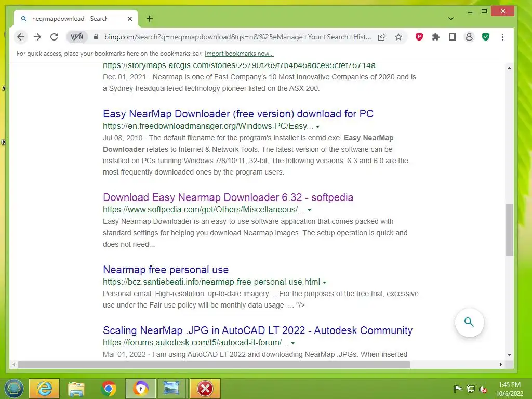Screen dimensions: 532x399
Task: Click the address bar URL
Action: (x=237, y=37)
